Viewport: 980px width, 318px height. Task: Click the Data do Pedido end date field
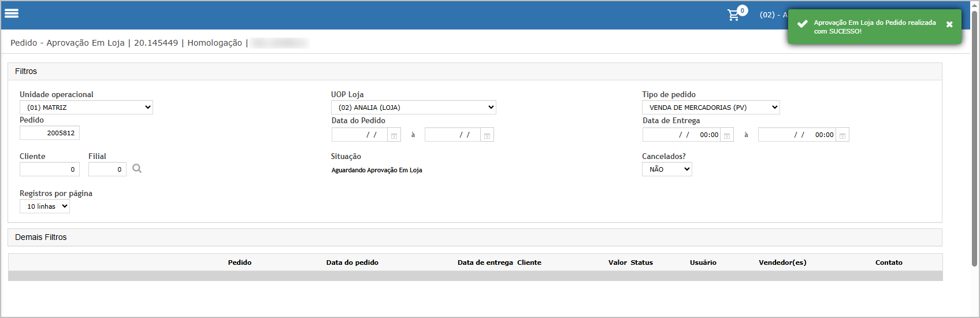click(x=452, y=135)
